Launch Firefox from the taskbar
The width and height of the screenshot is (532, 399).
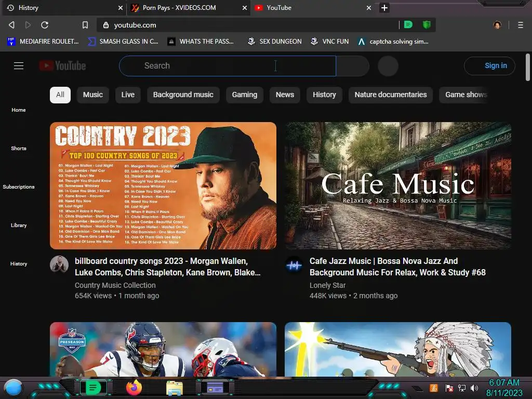[x=134, y=388]
